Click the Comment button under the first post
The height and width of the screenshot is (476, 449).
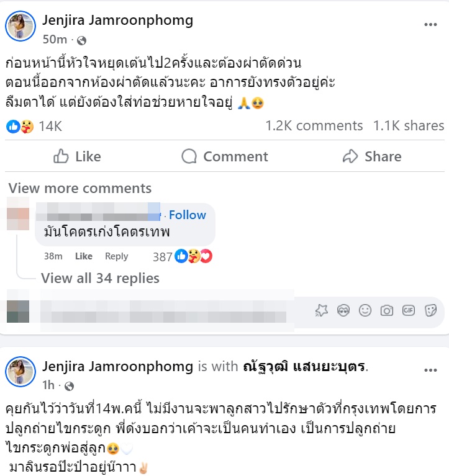click(x=225, y=156)
